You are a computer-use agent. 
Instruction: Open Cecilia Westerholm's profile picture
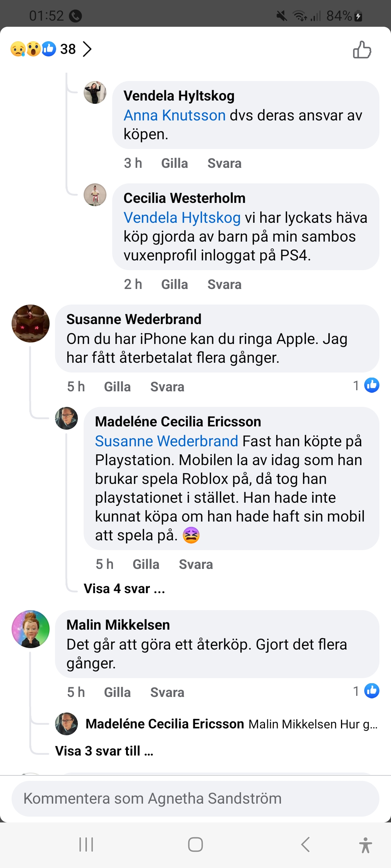95,195
